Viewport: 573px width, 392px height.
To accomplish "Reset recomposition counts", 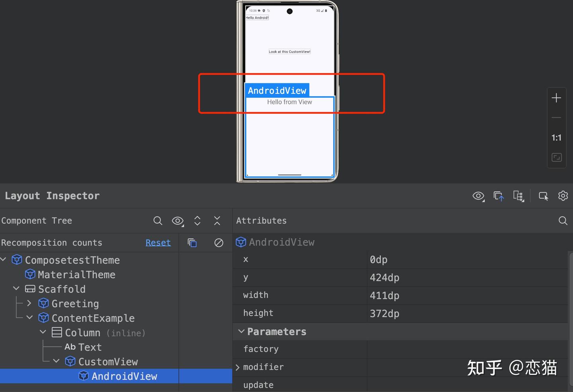I will (158, 243).
